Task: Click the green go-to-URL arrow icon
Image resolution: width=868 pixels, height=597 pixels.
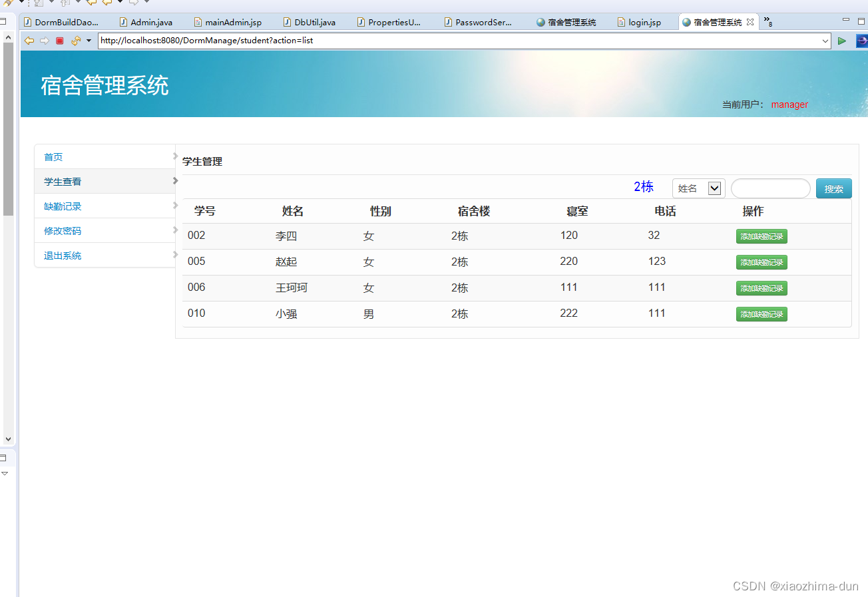Action: click(842, 41)
